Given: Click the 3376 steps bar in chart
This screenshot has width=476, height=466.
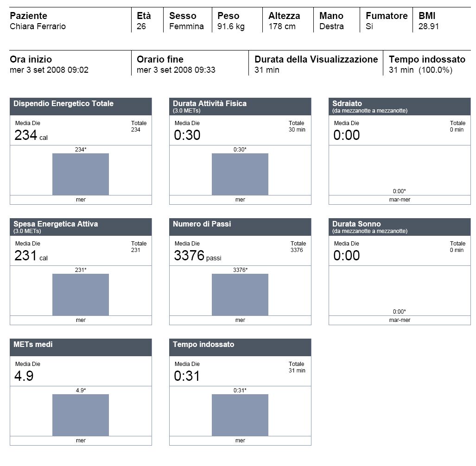Looking at the screenshot, I should click(x=240, y=295).
